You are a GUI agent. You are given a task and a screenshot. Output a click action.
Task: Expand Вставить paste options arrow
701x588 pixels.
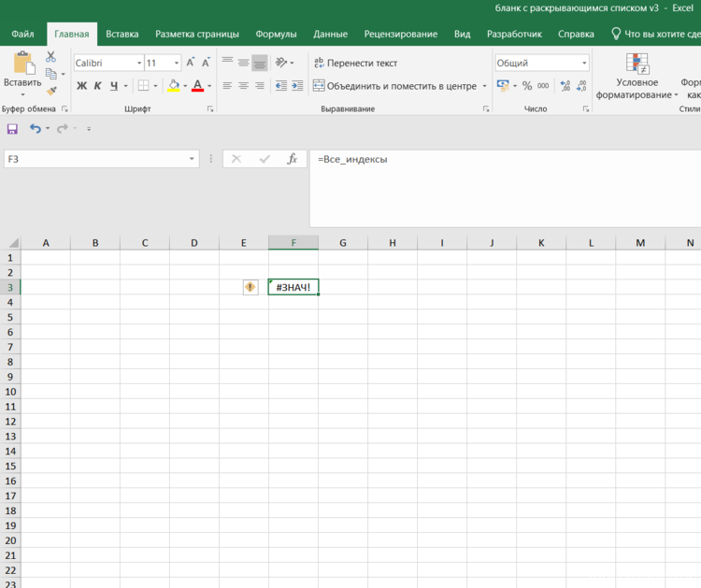pyautogui.click(x=22, y=94)
